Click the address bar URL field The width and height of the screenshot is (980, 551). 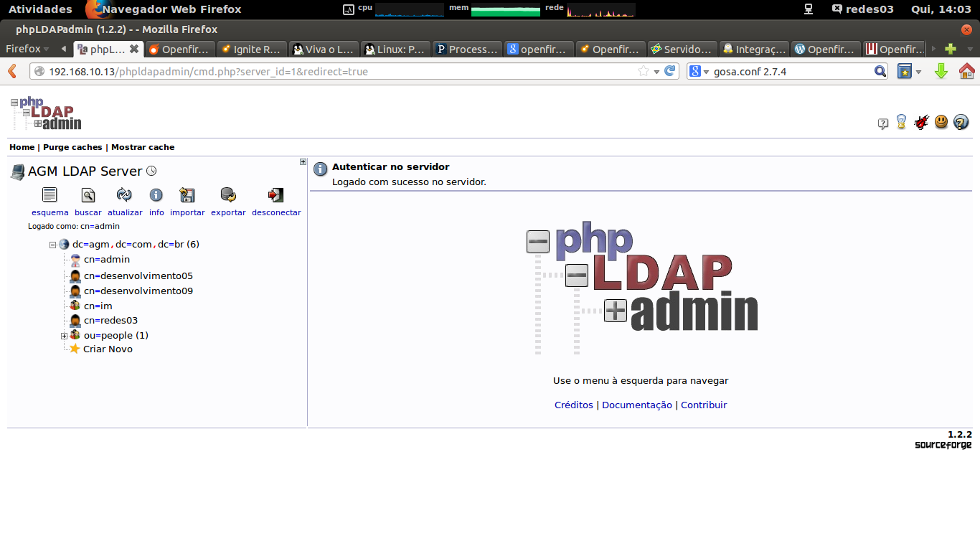pos(341,71)
